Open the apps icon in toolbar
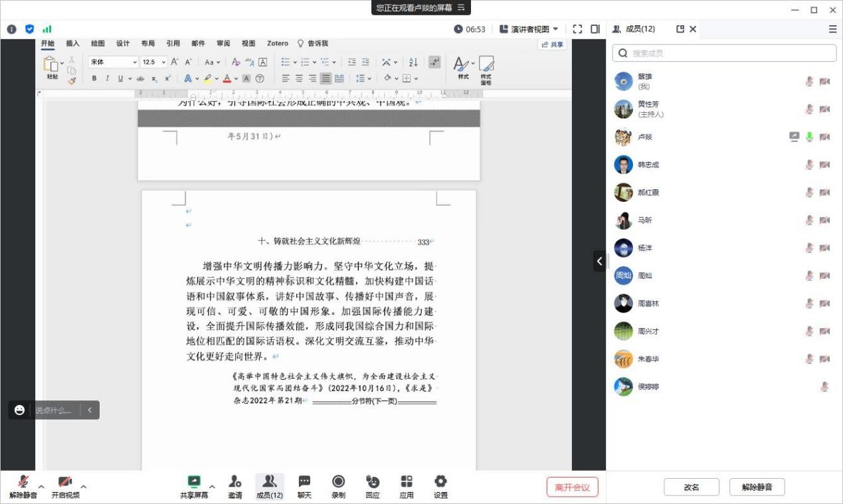Viewport: 843px width, 504px height. (x=407, y=482)
